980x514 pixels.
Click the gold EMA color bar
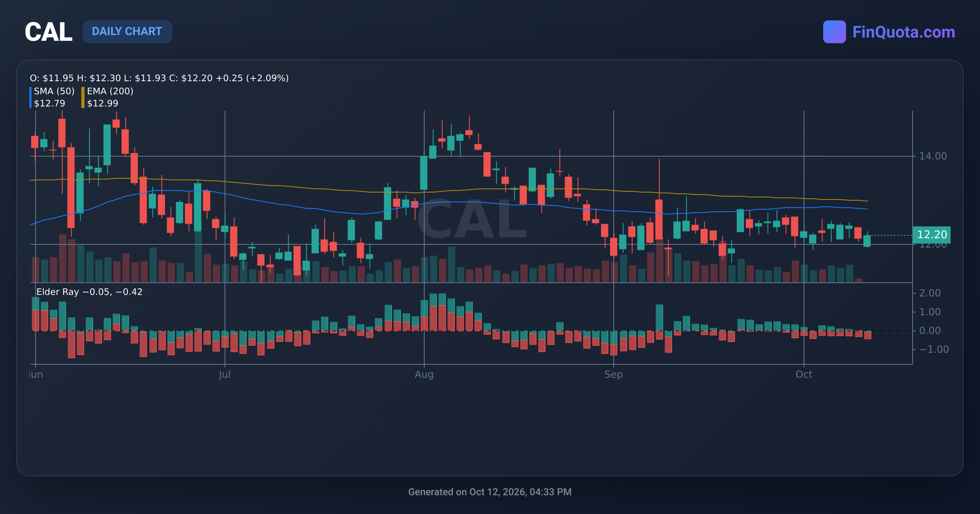coord(83,97)
